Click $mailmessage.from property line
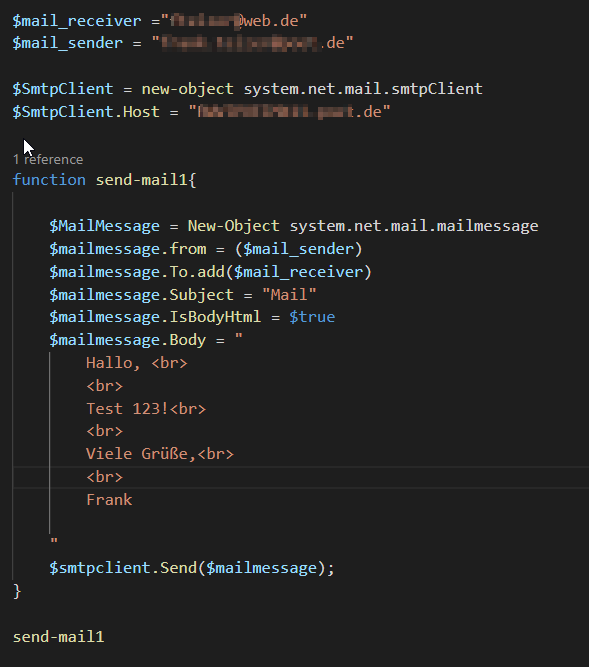The height and width of the screenshot is (667, 589). [x=205, y=249]
